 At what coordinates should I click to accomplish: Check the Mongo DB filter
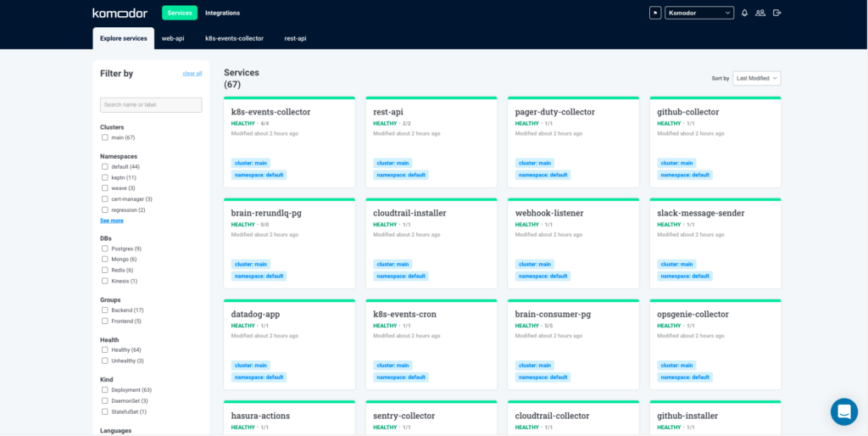pos(104,259)
